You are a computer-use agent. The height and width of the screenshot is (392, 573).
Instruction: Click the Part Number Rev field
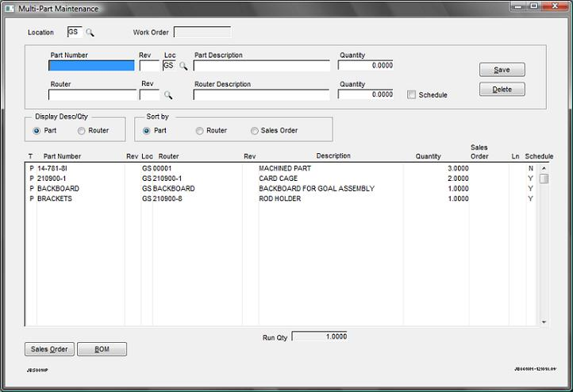[x=149, y=65]
